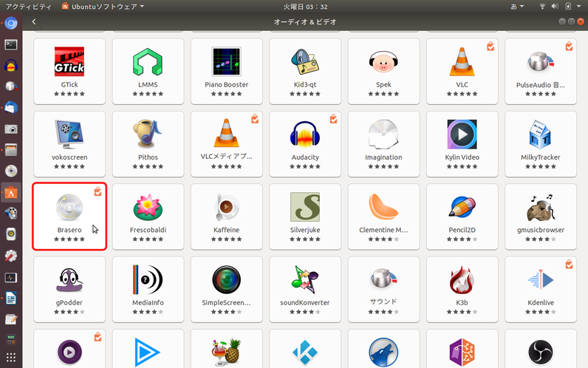Open the Pithos app tile

pos(148,144)
